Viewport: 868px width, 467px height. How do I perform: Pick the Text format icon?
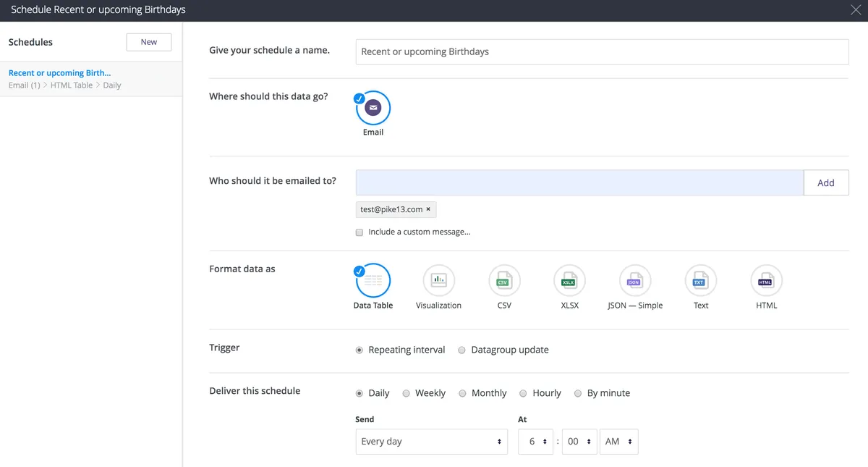[x=700, y=281]
